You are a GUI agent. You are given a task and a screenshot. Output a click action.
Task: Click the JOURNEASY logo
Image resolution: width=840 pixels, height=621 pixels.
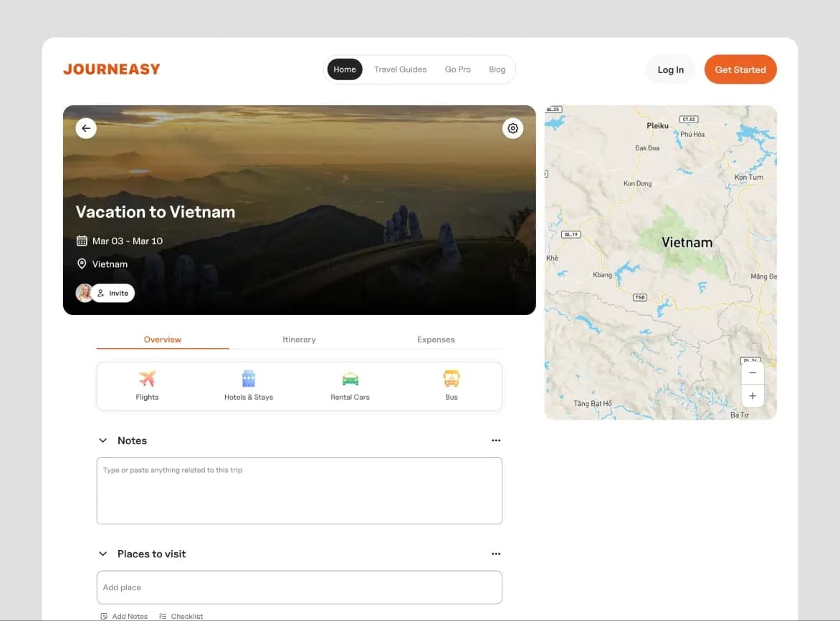[x=111, y=69]
